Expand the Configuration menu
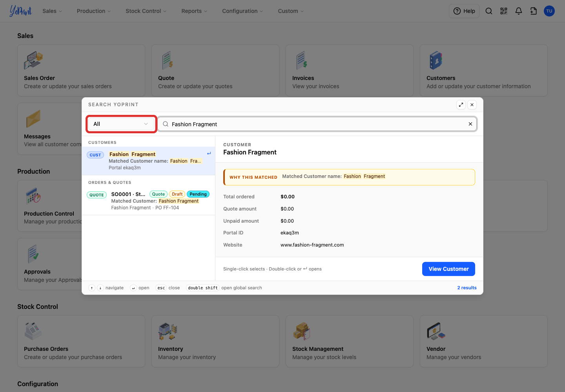Screen dimensions: 565x392 pyautogui.click(x=242, y=11)
